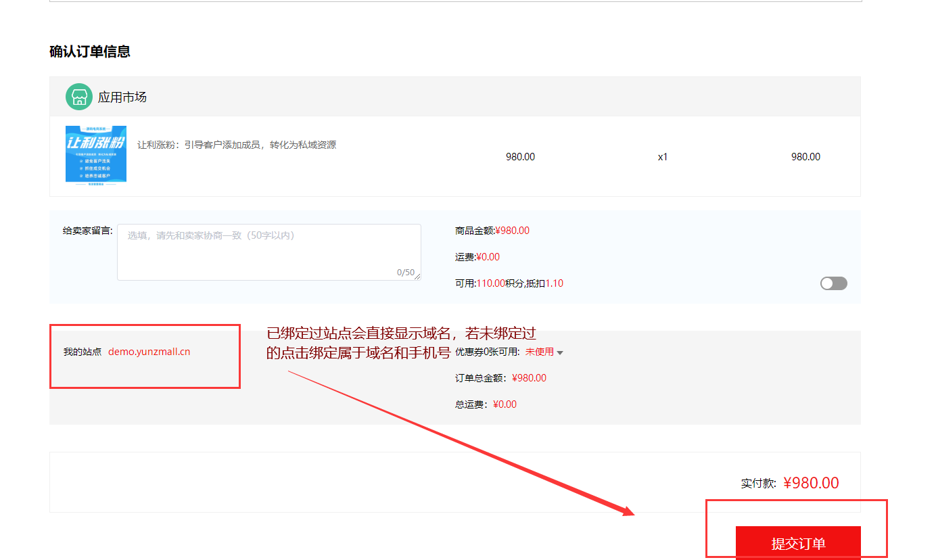The width and height of the screenshot is (936, 560).
Task: Click the green store icon beside 应用市场
Action: coord(78,97)
